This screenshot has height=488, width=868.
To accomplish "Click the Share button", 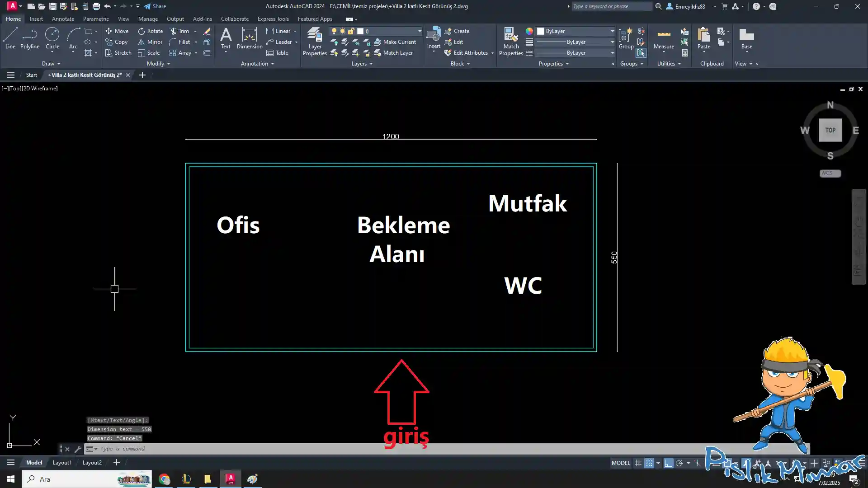I will [155, 6].
